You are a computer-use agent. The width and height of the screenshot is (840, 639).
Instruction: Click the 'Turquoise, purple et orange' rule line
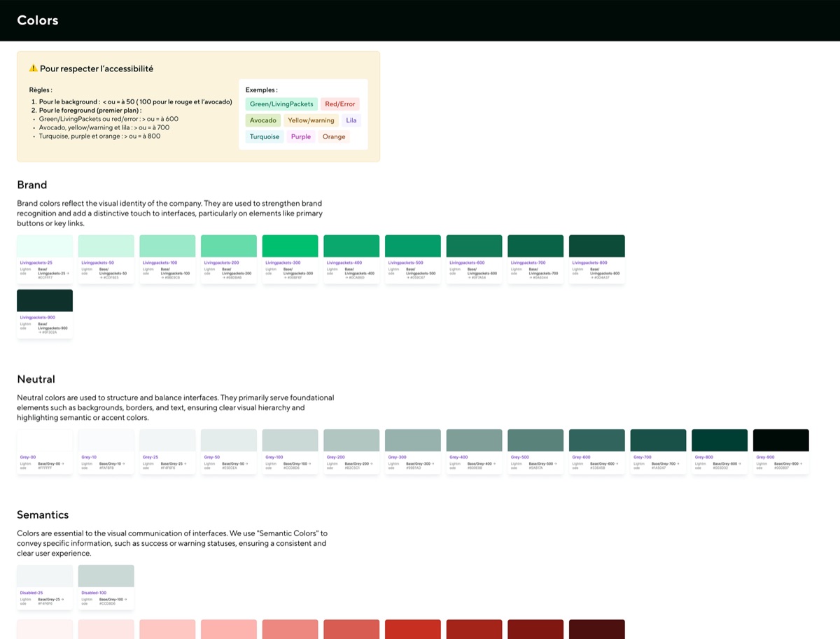(99, 136)
